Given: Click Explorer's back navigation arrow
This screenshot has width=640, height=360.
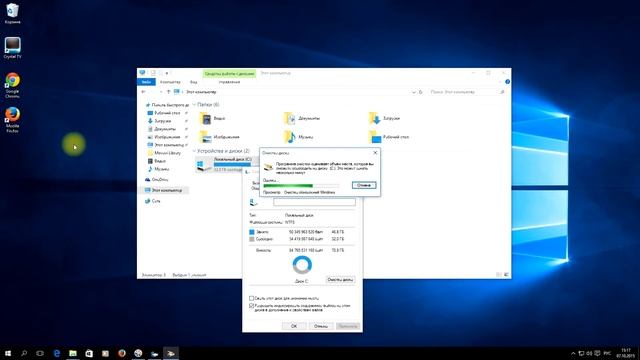Looking at the screenshot, I should click(x=143, y=92).
